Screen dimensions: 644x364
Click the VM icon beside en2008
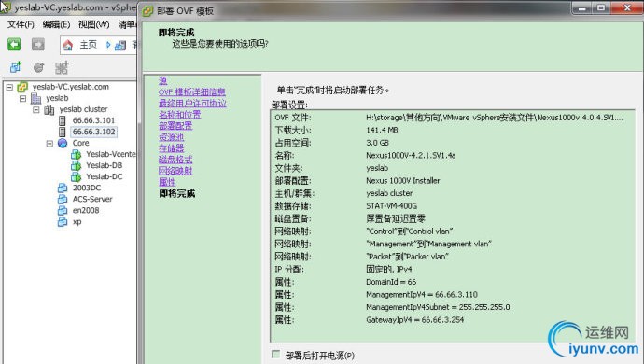(63, 210)
